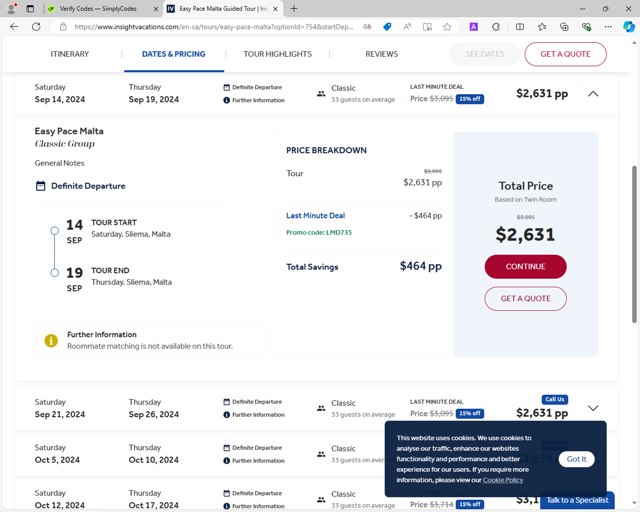The height and width of the screenshot is (512, 640).
Task: Switch to Verify Codes SimplyCodes tab
Action: pos(98,9)
